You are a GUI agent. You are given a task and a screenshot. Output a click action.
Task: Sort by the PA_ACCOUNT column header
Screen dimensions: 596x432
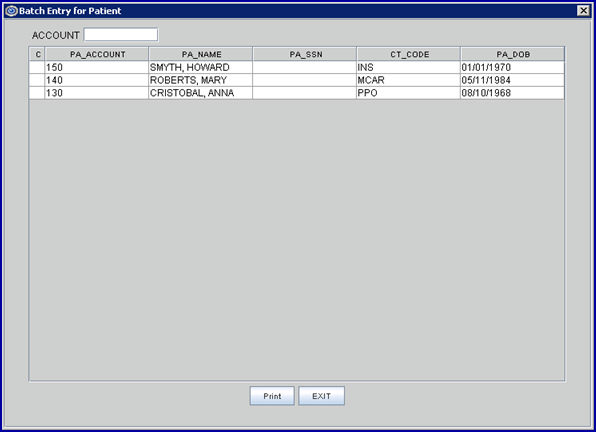97,54
